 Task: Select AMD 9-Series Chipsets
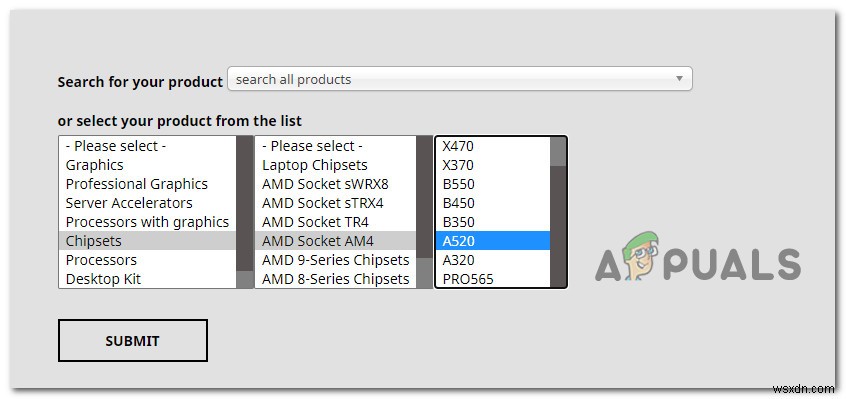(x=336, y=259)
